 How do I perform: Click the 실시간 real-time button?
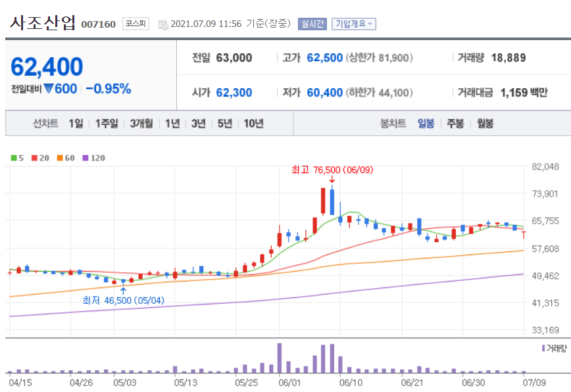click(312, 24)
